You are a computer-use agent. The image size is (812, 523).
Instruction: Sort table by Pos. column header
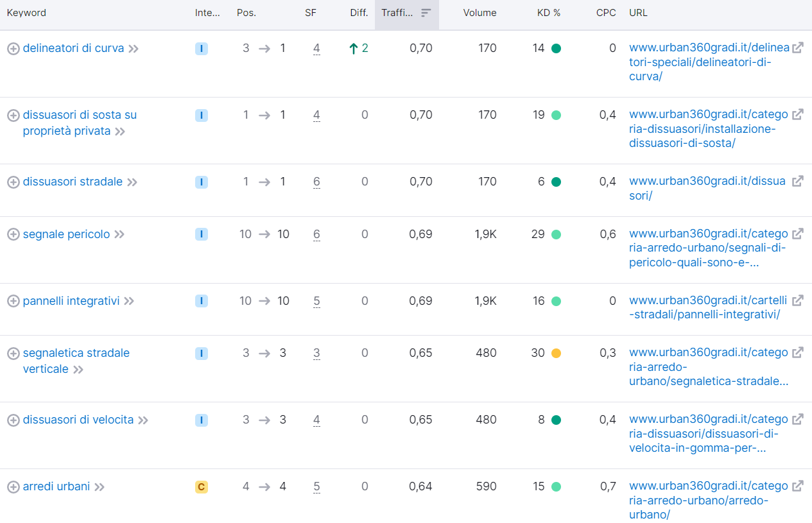coord(246,13)
